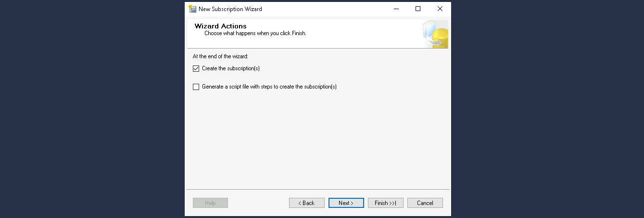Minimize the New Subscription Wizard window
Screen dimensions: 644x218
click(x=396, y=9)
